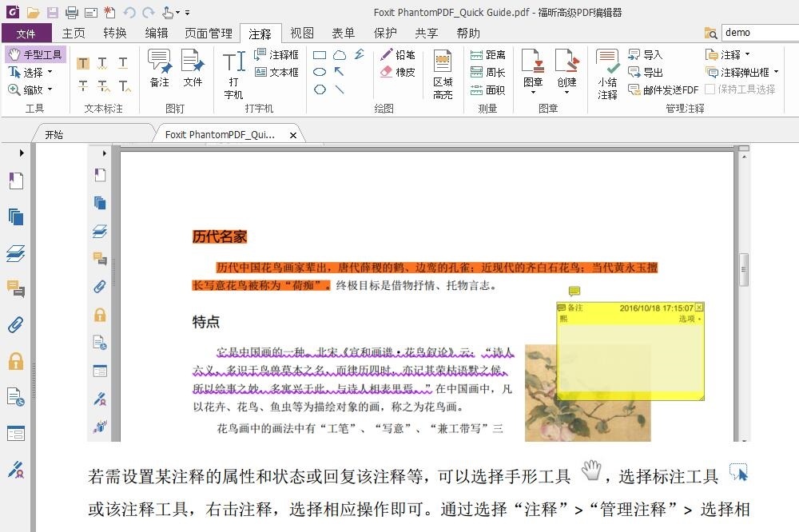This screenshot has width=799, height=532.
Task: Click the orange highlighted heading 历代名家
Action: point(220,236)
